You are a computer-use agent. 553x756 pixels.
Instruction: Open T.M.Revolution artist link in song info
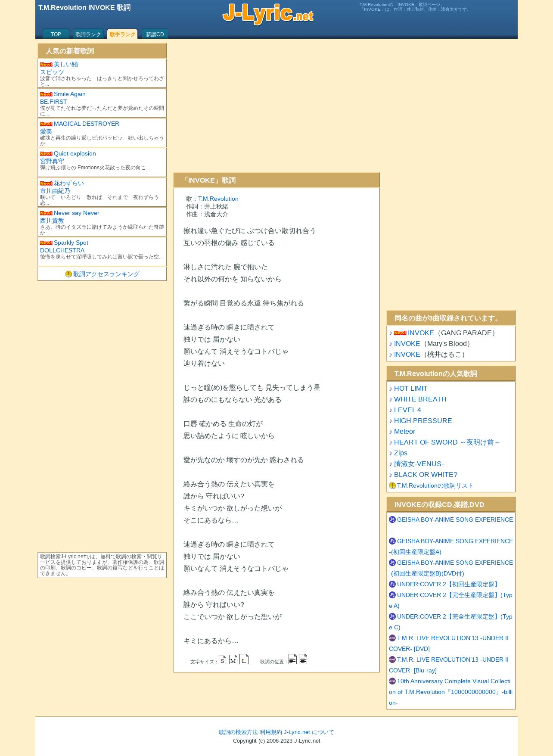tap(218, 199)
